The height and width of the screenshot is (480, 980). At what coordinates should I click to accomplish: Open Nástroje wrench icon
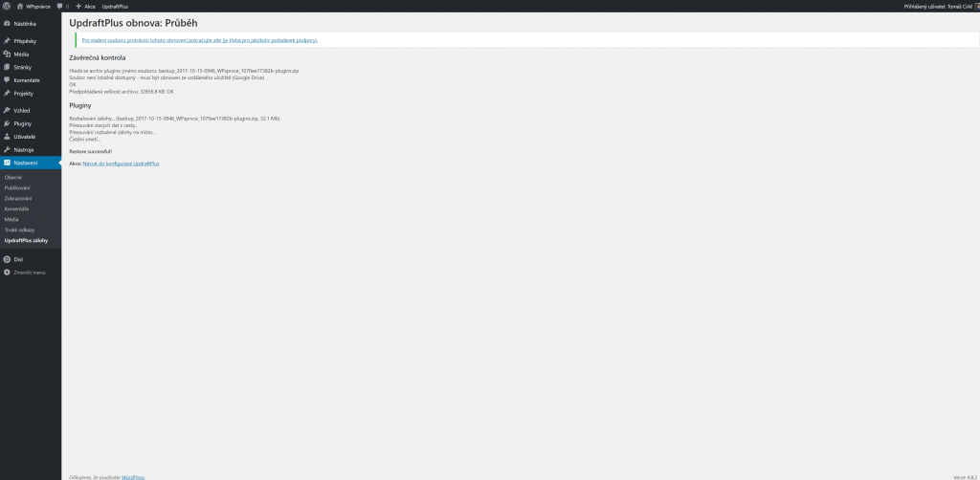pos(7,150)
